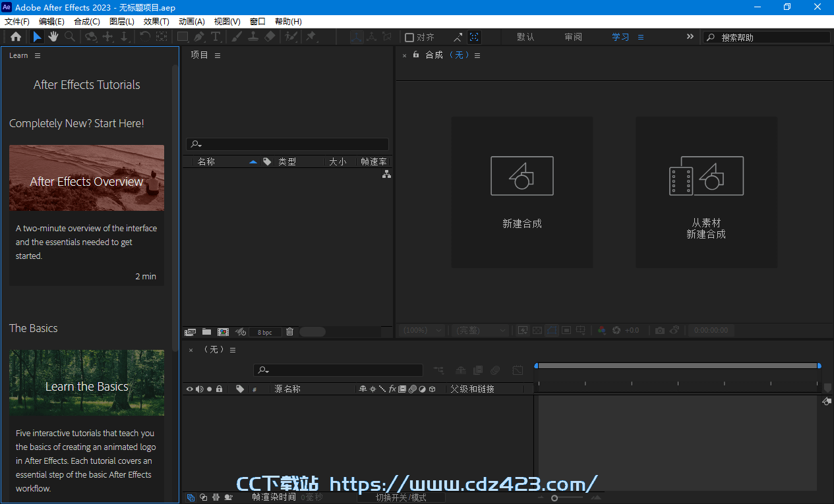Screen dimensions: 834x504
Task: Open the Learn panel menu
Action: [38, 55]
